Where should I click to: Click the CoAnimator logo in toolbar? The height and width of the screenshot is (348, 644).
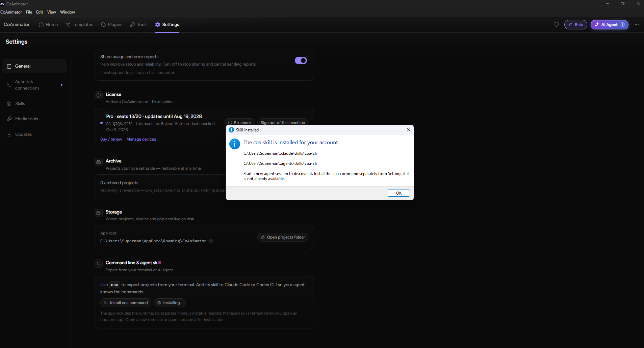[17, 25]
